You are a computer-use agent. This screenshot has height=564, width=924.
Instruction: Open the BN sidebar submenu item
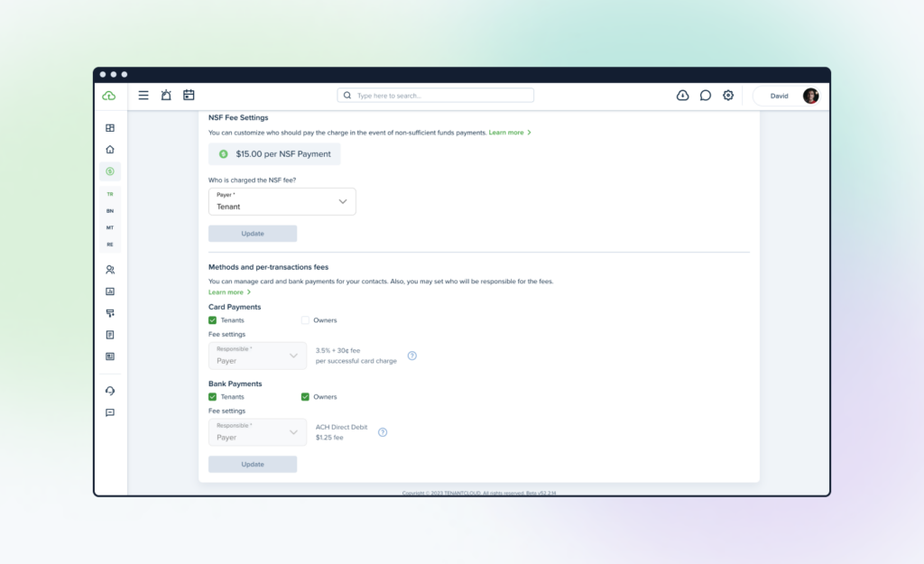110,211
